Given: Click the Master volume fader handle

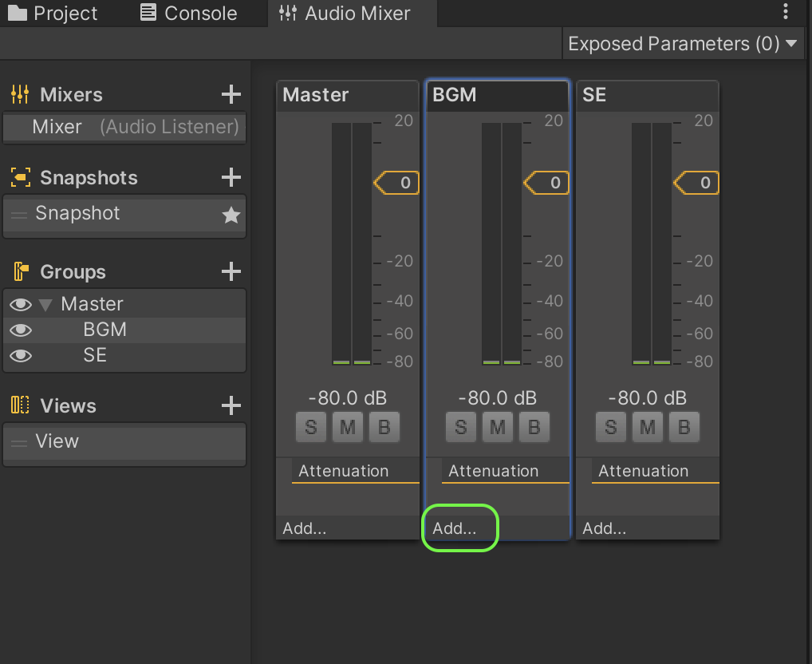Looking at the screenshot, I should point(396,182).
